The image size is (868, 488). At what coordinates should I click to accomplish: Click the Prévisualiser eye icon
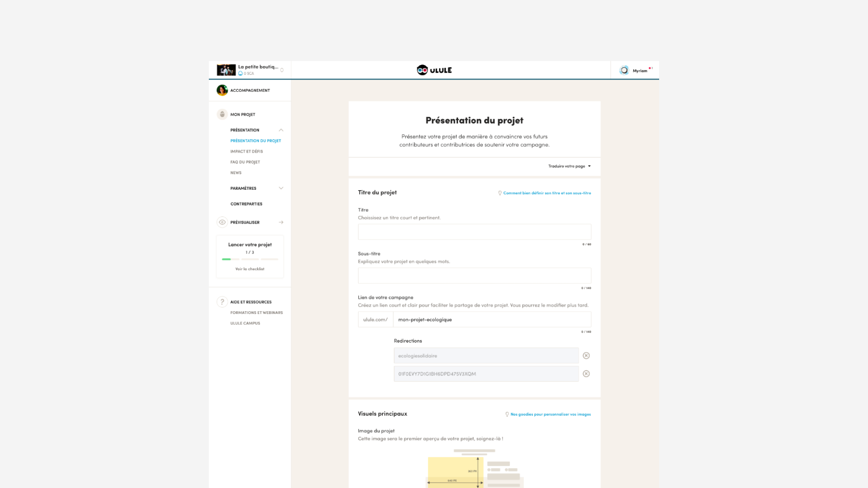click(x=222, y=222)
